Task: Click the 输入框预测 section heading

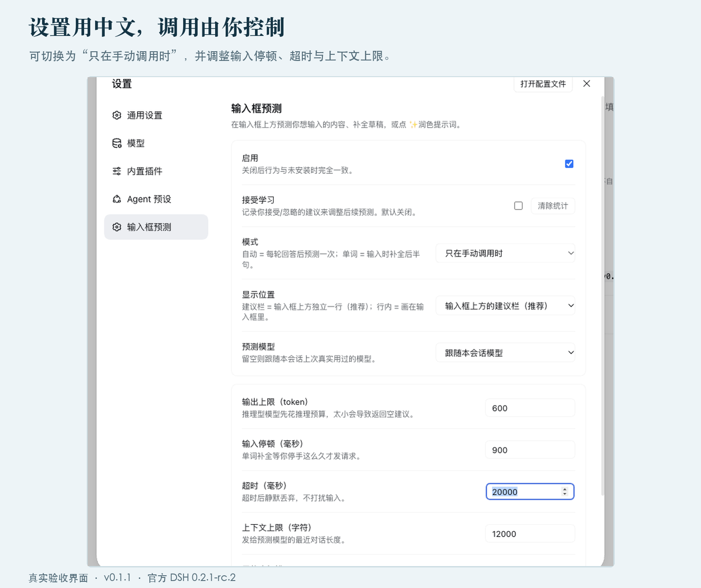Action: tap(256, 109)
